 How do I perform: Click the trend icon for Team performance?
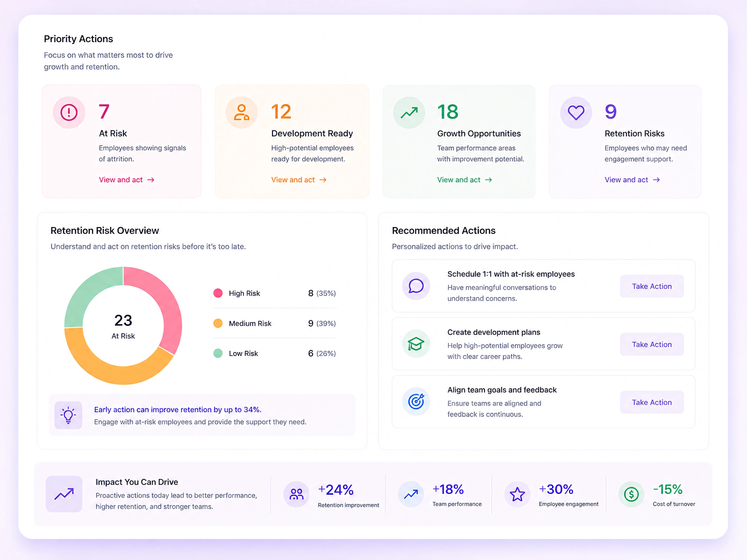click(x=411, y=494)
